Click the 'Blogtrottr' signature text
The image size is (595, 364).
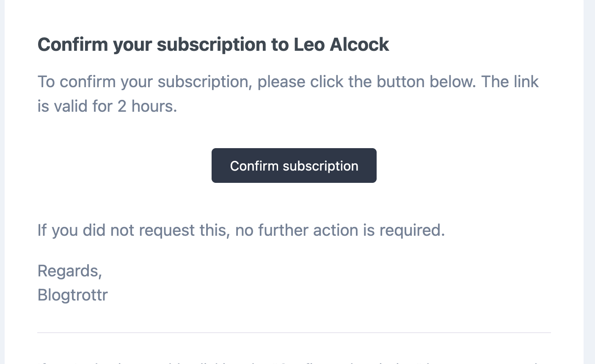73,295
